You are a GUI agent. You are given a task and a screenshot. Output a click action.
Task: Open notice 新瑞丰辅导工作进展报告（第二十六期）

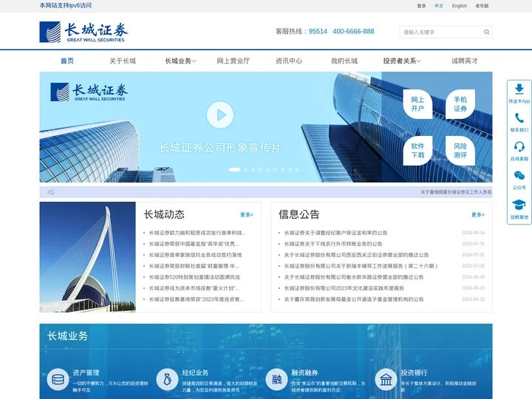click(x=361, y=266)
